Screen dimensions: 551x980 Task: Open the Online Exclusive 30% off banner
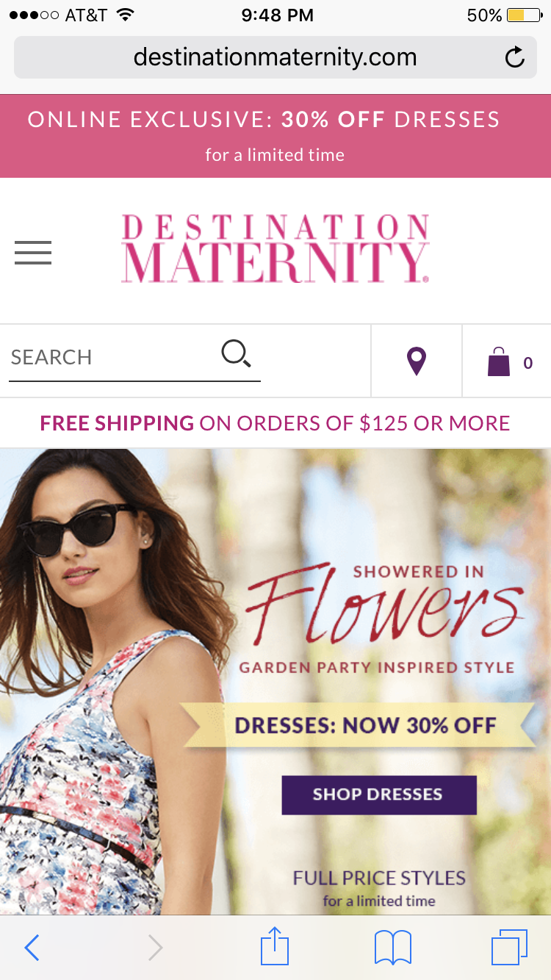(275, 136)
